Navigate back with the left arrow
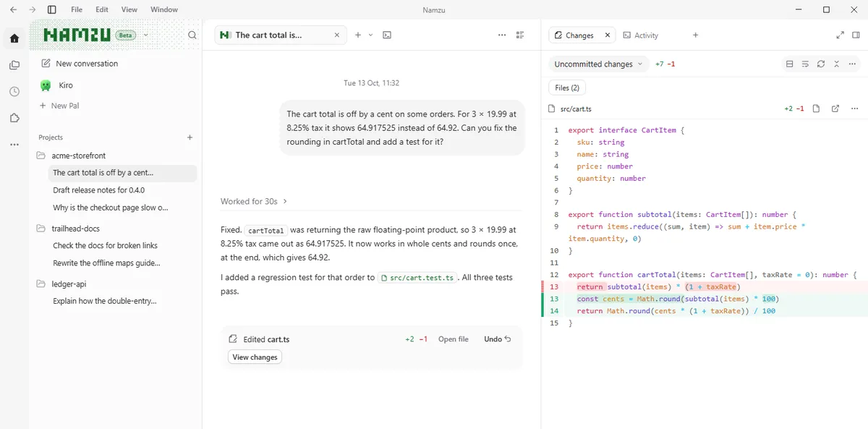The width and height of the screenshot is (868, 429). tap(13, 9)
